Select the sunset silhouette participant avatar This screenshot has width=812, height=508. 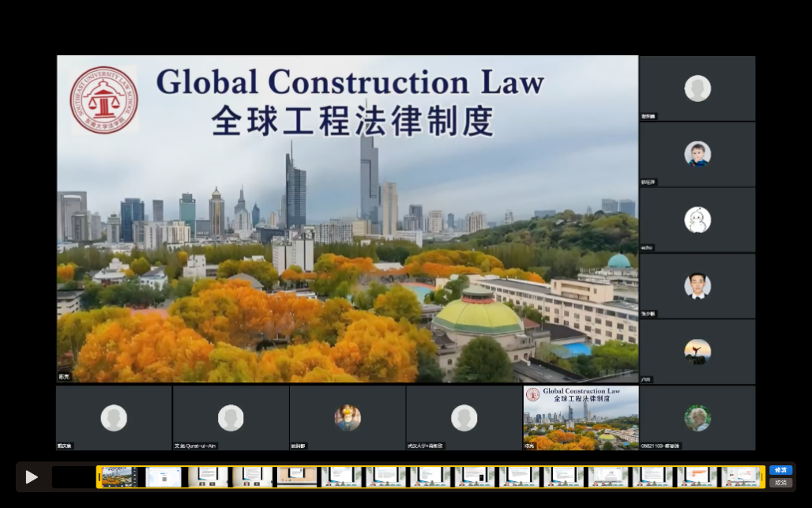tap(697, 352)
